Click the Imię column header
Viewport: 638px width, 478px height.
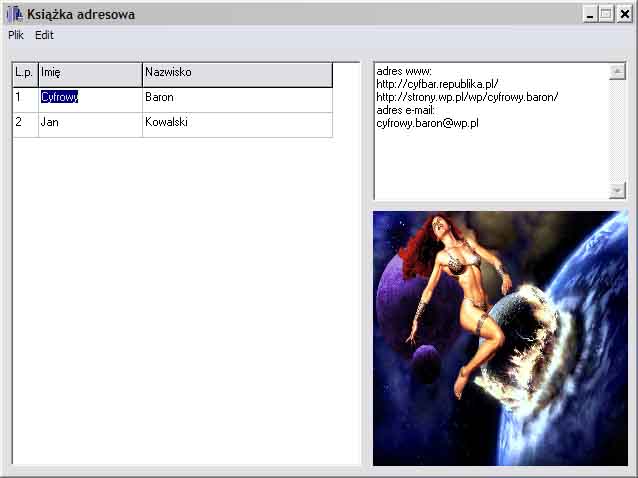click(90, 74)
